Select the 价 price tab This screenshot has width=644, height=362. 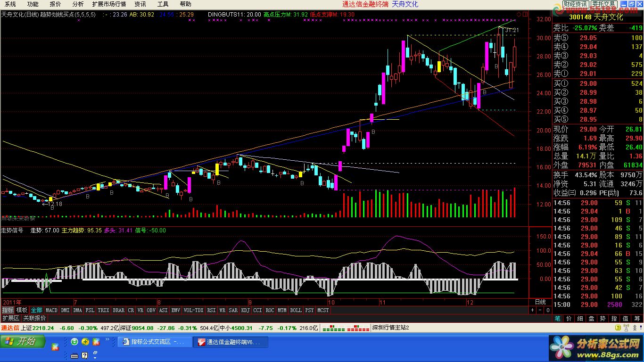[x=569, y=319]
